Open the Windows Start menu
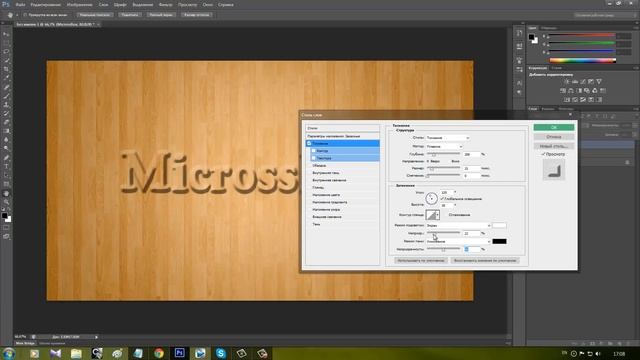Image resolution: width=640 pixels, height=360 pixels. pos(9,353)
